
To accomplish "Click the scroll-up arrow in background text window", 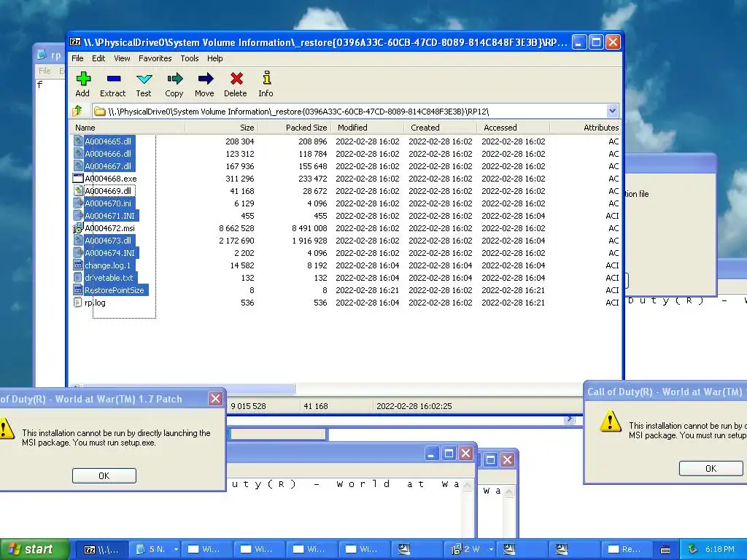I will click(x=468, y=485).
